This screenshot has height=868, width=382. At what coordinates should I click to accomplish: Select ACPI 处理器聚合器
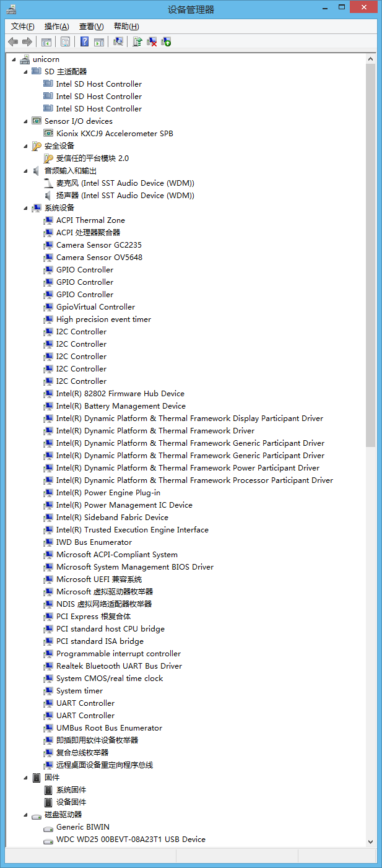pos(89,233)
